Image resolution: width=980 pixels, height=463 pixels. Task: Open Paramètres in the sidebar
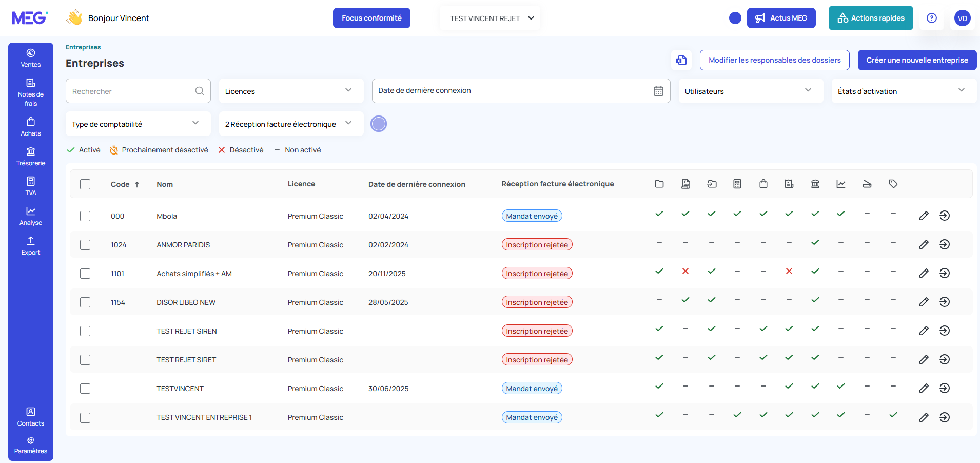click(31, 445)
